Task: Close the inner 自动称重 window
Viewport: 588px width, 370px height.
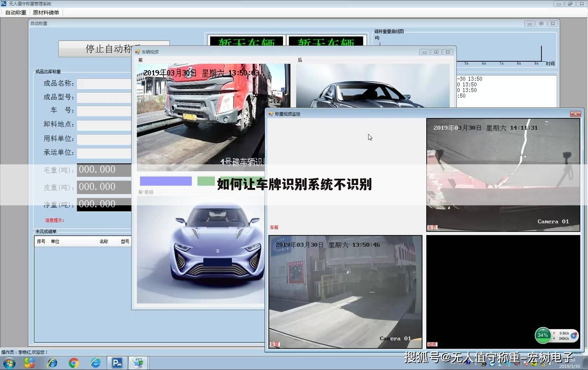Action: pyautogui.click(x=553, y=24)
